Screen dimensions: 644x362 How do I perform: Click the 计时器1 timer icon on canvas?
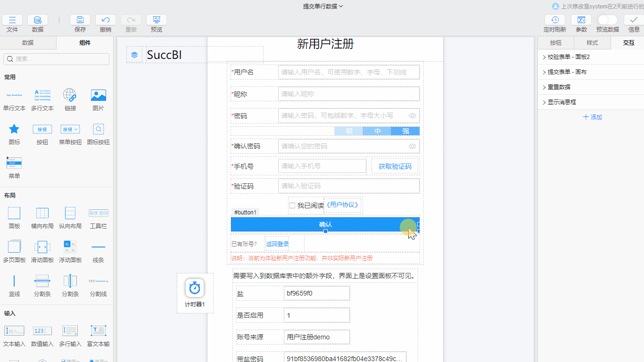[195, 288]
